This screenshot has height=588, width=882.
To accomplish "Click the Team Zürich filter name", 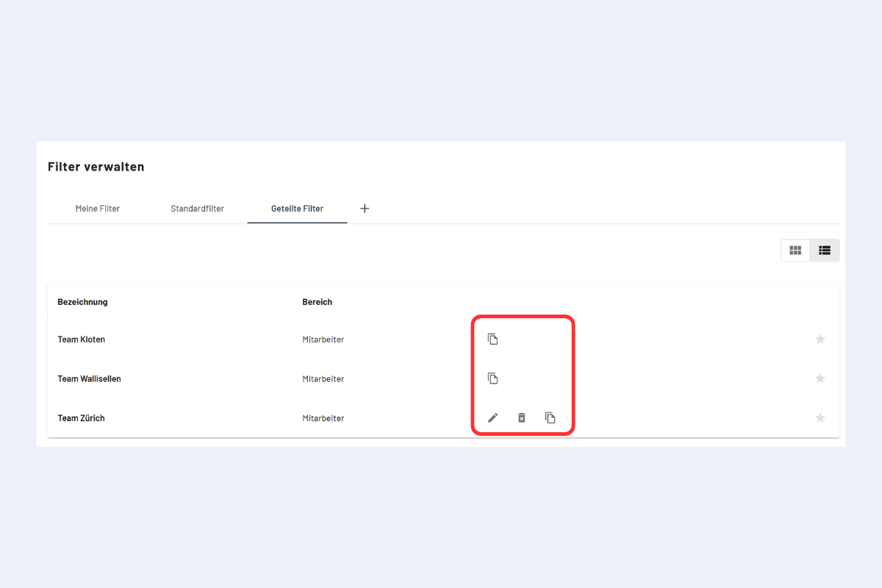I will [81, 418].
